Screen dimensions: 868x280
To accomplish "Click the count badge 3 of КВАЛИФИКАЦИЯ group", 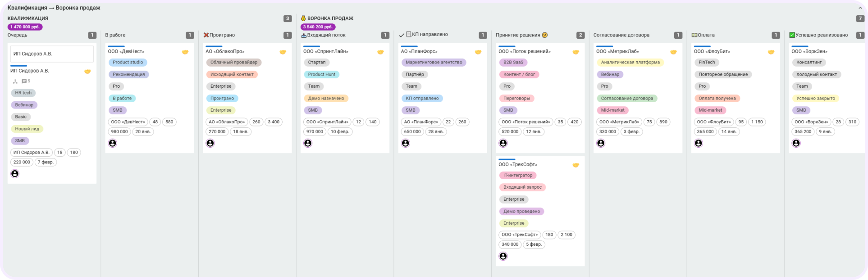I will click(x=288, y=18).
